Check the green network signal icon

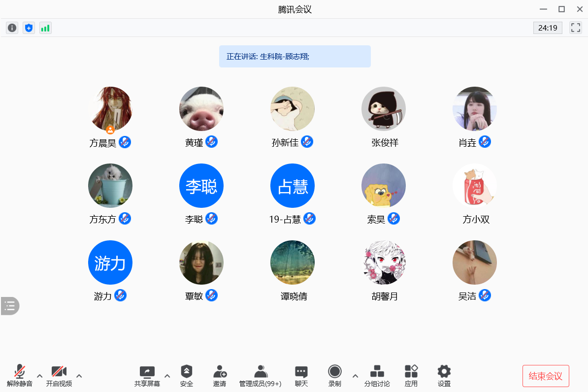click(x=45, y=28)
